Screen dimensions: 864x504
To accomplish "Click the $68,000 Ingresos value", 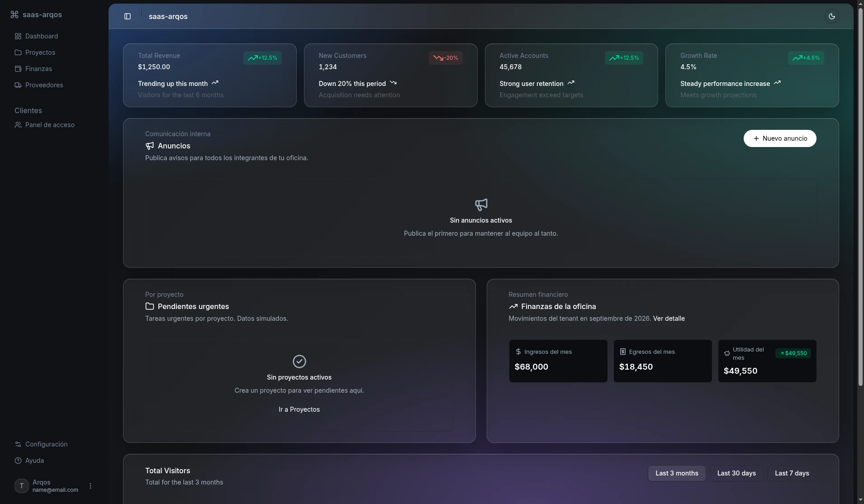I will (531, 367).
